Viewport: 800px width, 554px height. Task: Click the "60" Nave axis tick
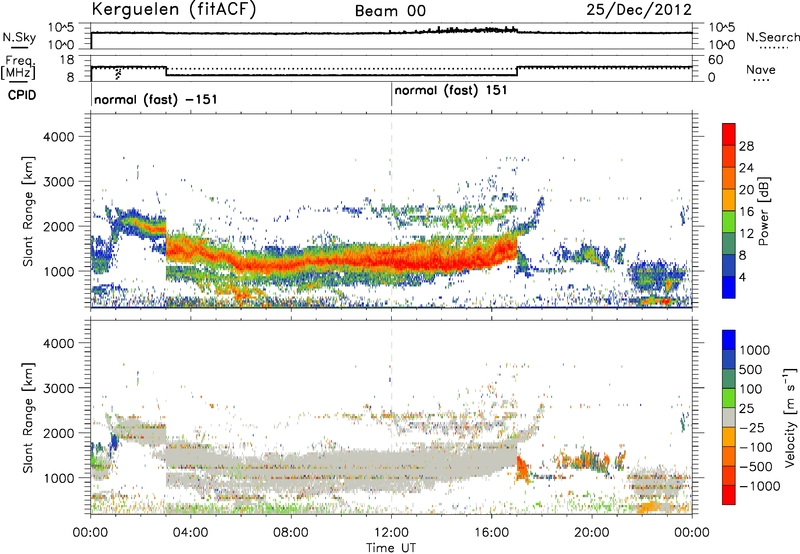pyautogui.click(x=716, y=60)
